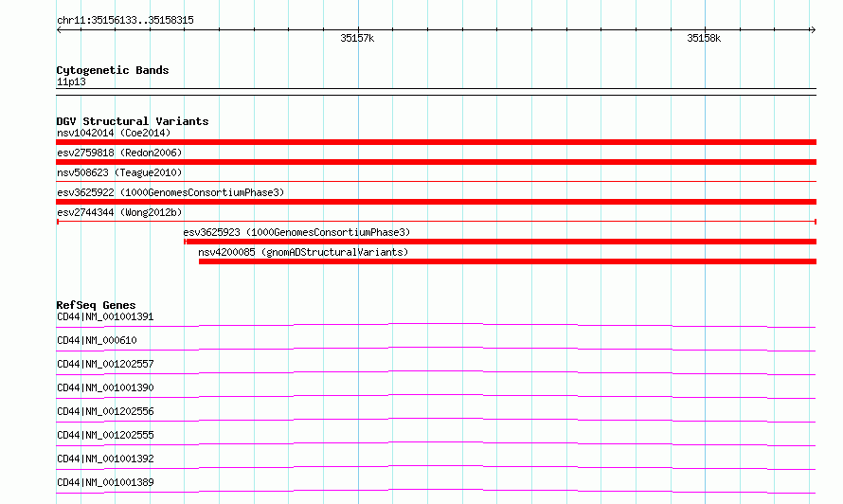Image resolution: width=843 pixels, height=504 pixels.
Task: Click the 35158k ruler tick label
Action: [704, 38]
